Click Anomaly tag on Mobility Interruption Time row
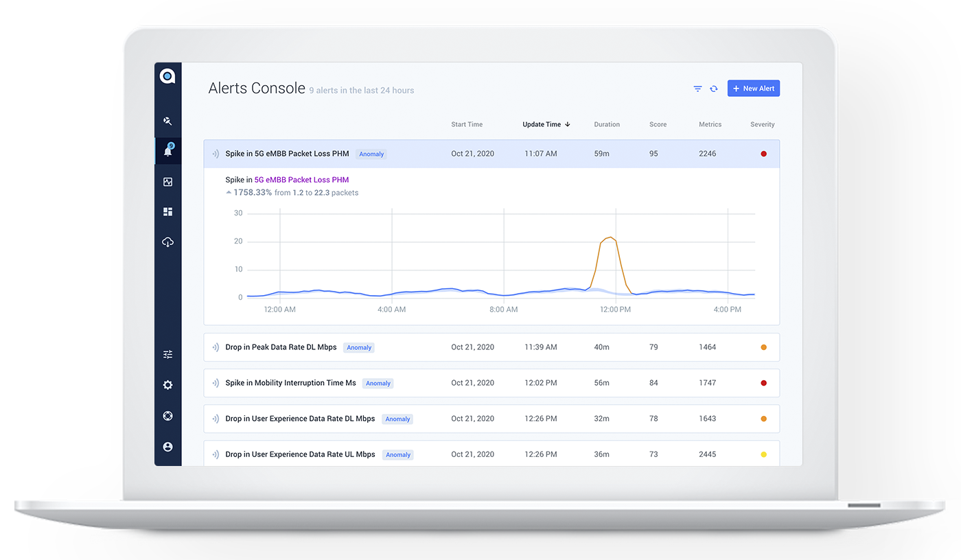Image resolution: width=961 pixels, height=560 pixels. point(378,384)
